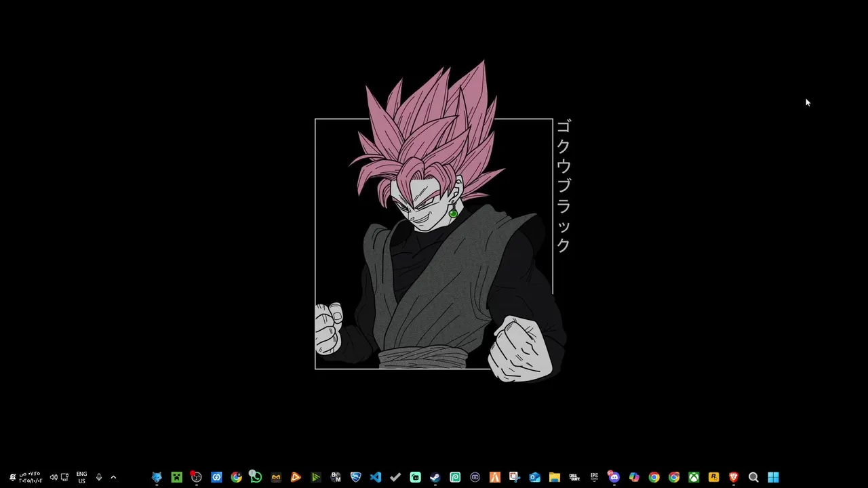Open the yellow M logo app icon
Screen dimensions: 868x488
click(x=276, y=477)
